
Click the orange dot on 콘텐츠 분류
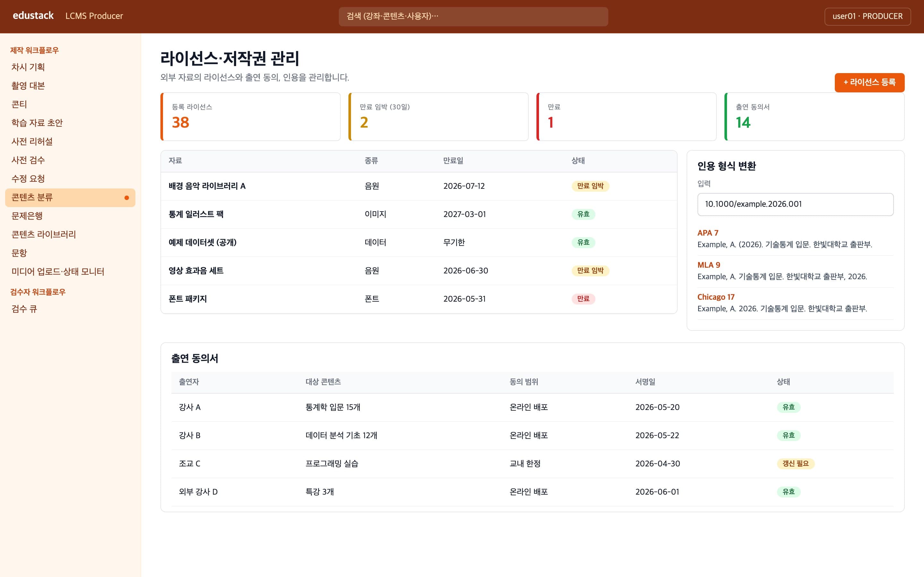pos(127,198)
